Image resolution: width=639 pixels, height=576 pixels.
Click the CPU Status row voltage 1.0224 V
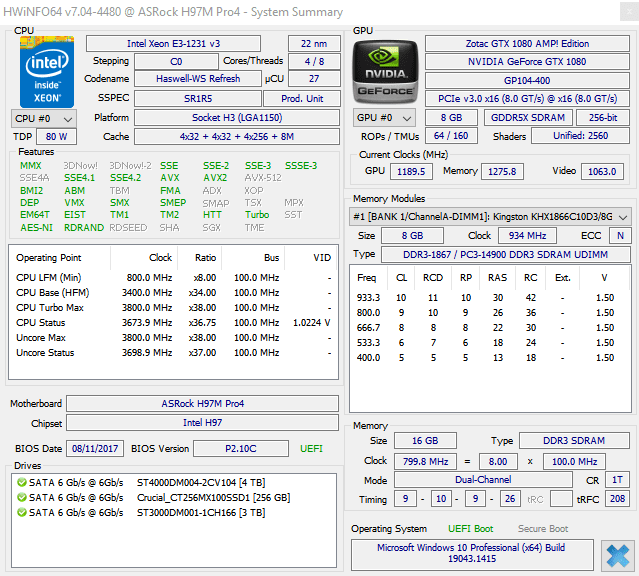(x=312, y=323)
